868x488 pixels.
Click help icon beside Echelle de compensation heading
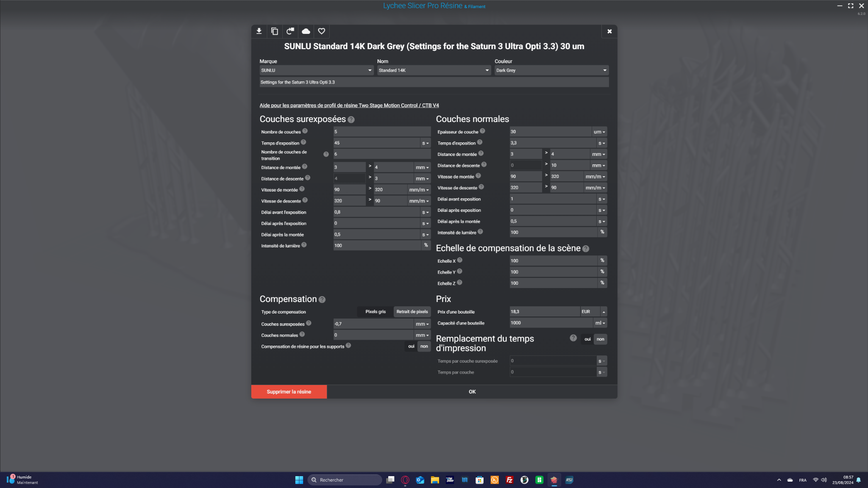click(x=586, y=249)
